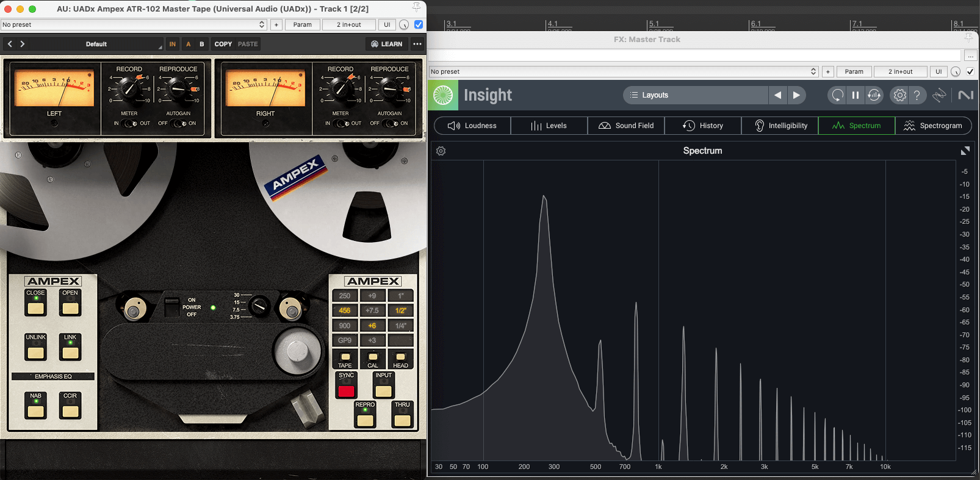Open the Master Track No preset dropdown
Viewport: 980px width, 480px height.
click(623, 71)
